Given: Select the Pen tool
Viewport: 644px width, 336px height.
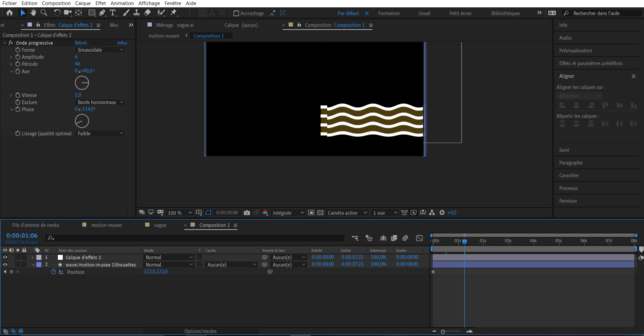Looking at the screenshot, I should (102, 13).
